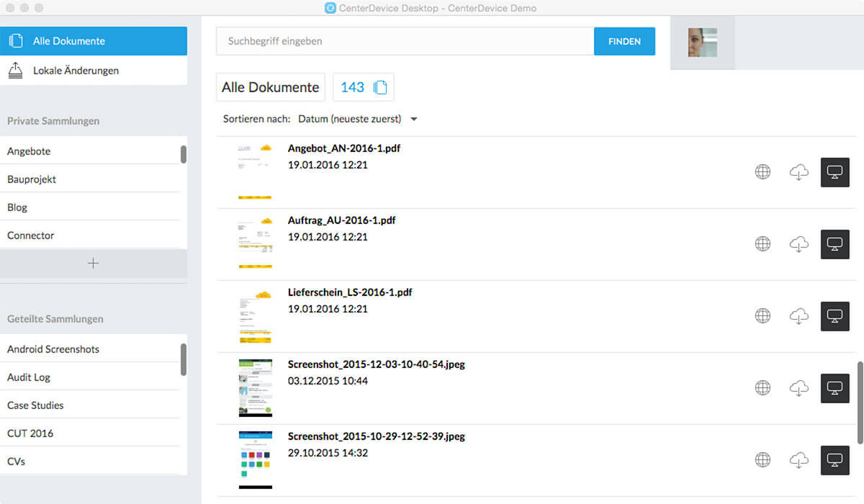Toggle desktop sync for Screenshot_2015-12-03-10-40-54.jpeg

(x=835, y=388)
